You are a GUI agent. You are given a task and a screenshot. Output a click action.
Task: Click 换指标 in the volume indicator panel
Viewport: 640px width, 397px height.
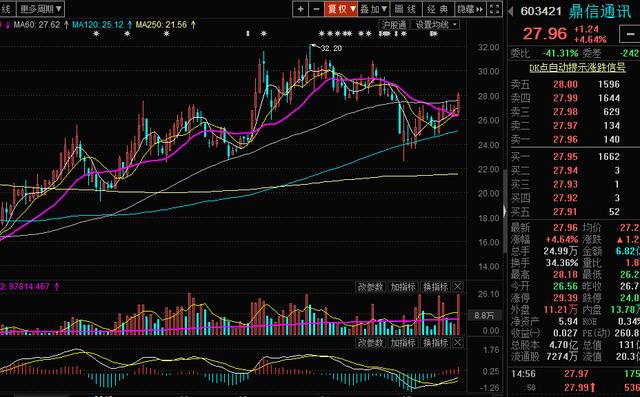click(x=436, y=287)
